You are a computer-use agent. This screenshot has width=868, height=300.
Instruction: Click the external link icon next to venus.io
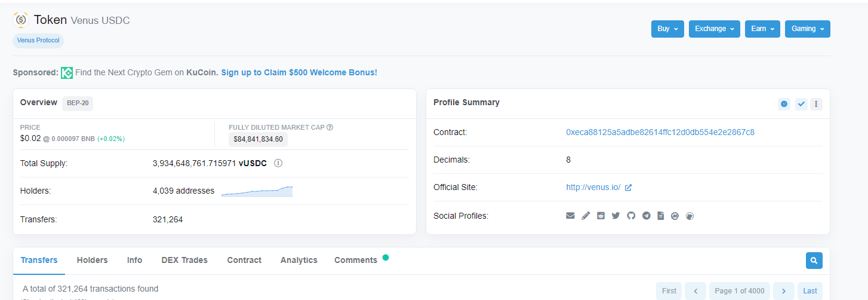coord(628,188)
